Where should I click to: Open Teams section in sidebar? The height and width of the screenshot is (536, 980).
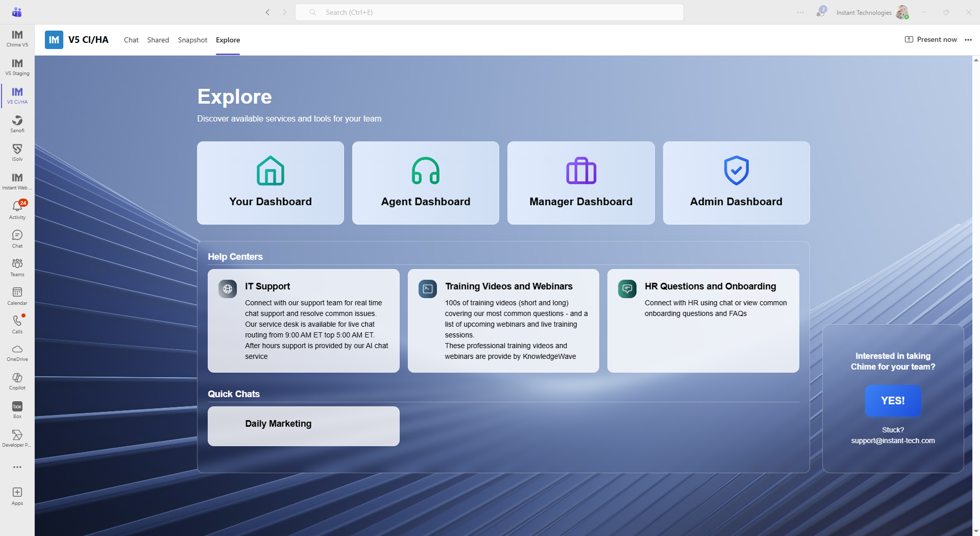17,267
